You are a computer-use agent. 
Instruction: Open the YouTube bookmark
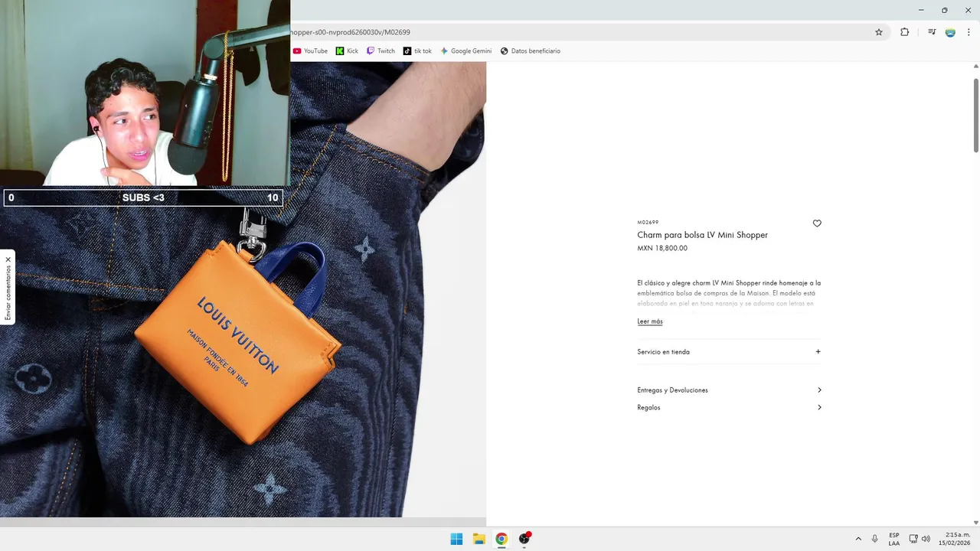coord(310,51)
